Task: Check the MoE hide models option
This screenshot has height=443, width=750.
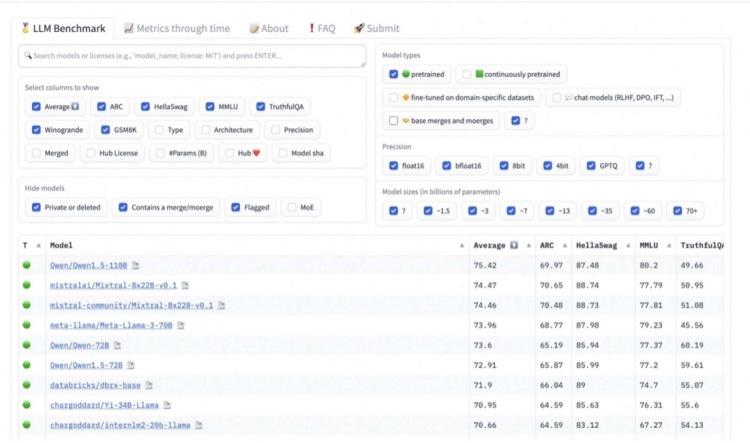Action: [292, 207]
